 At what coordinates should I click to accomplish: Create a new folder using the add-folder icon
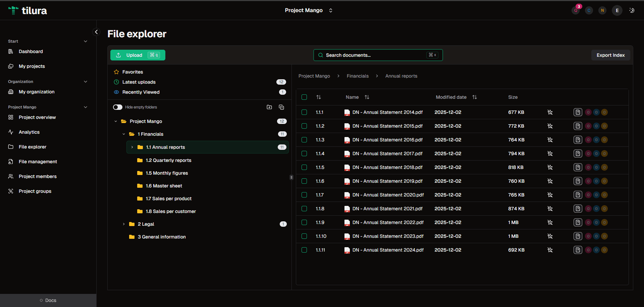(269, 107)
